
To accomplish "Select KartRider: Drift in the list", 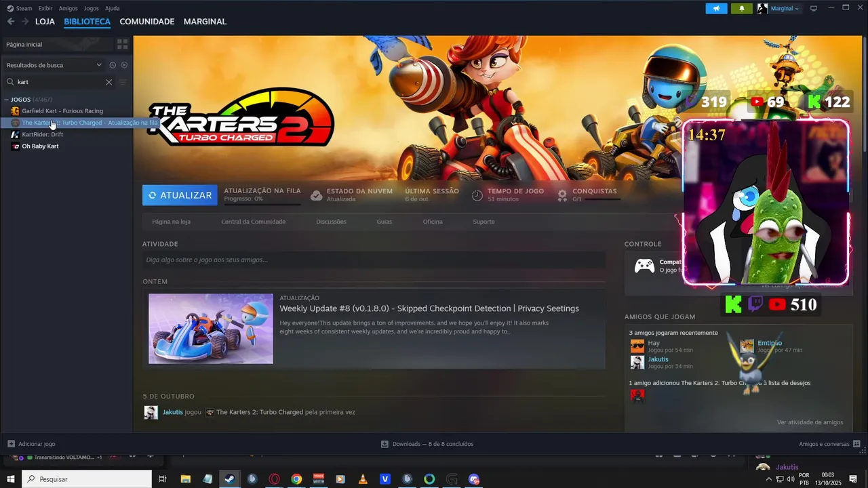I will pos(42,135).
